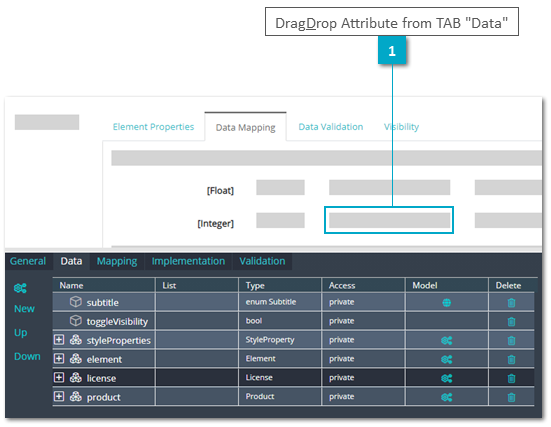Open the model icon in product row
Screen dimensions: 551x427
pyautogui.click(x=447, y=397)
